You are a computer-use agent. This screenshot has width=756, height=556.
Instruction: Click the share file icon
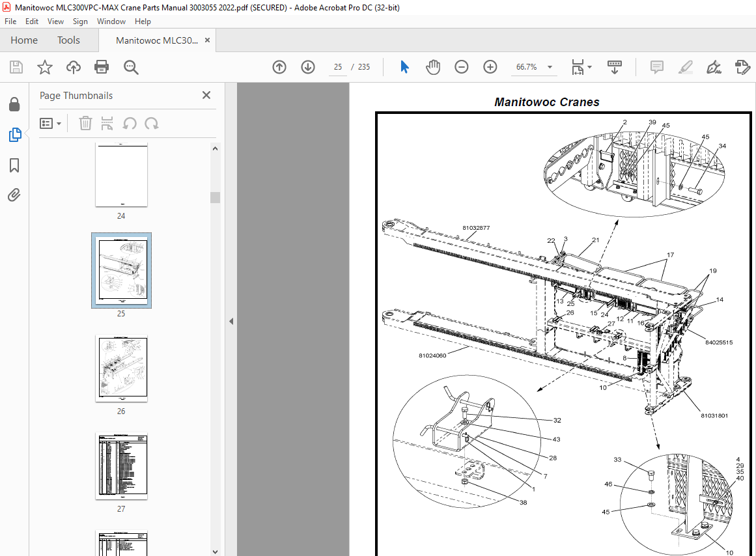coord(742,67)
